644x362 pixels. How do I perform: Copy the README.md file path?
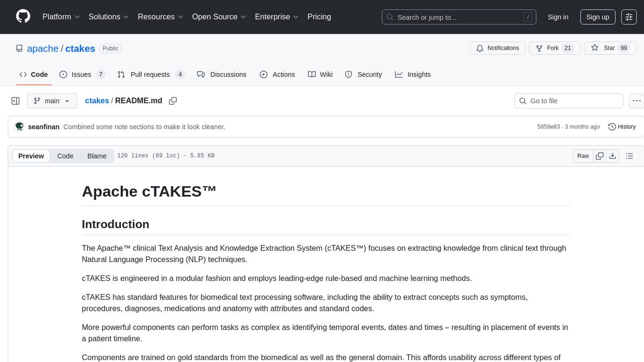click(173, 100)
